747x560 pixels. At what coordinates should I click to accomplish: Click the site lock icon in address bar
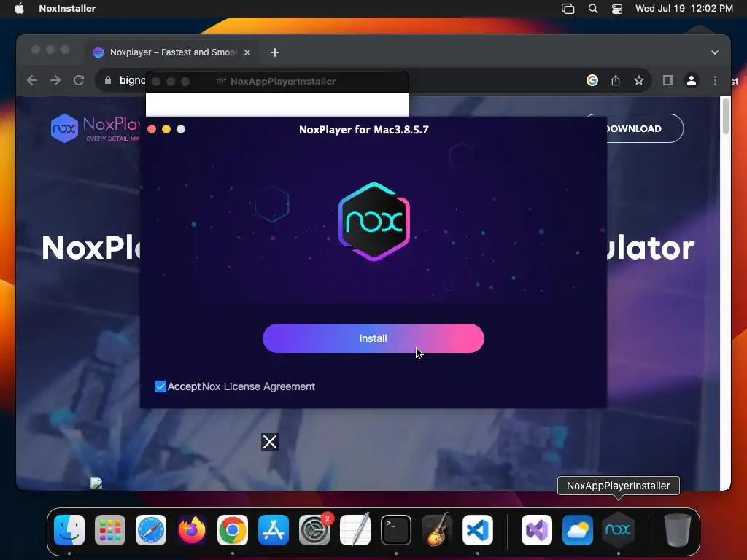108,80
